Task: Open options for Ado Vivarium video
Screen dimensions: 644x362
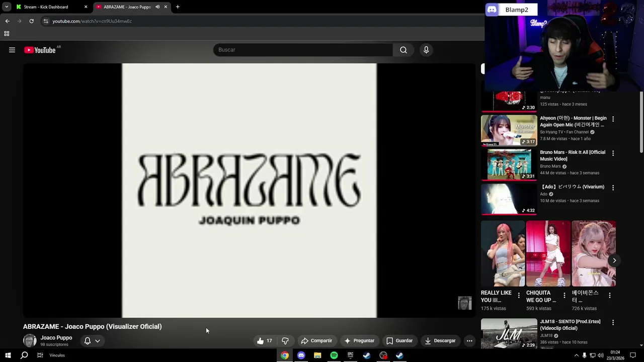Action: 613,188
